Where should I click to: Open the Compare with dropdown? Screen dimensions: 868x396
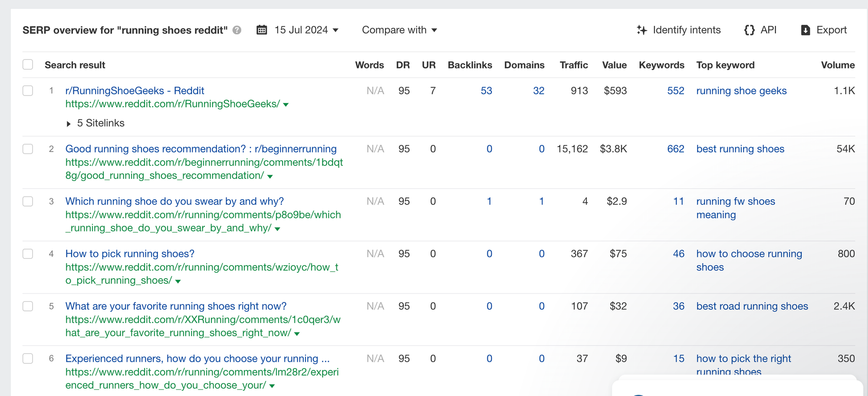point(399,30)
